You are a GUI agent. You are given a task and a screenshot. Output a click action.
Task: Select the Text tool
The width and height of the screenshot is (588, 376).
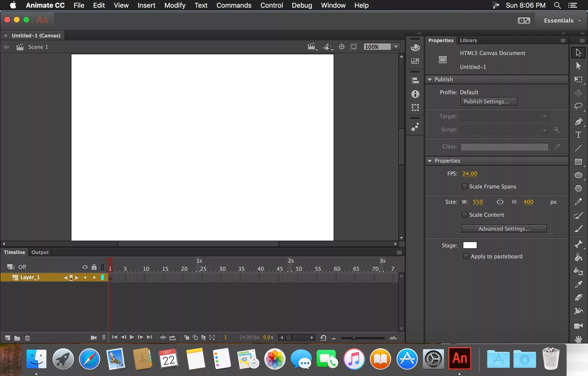578,135
